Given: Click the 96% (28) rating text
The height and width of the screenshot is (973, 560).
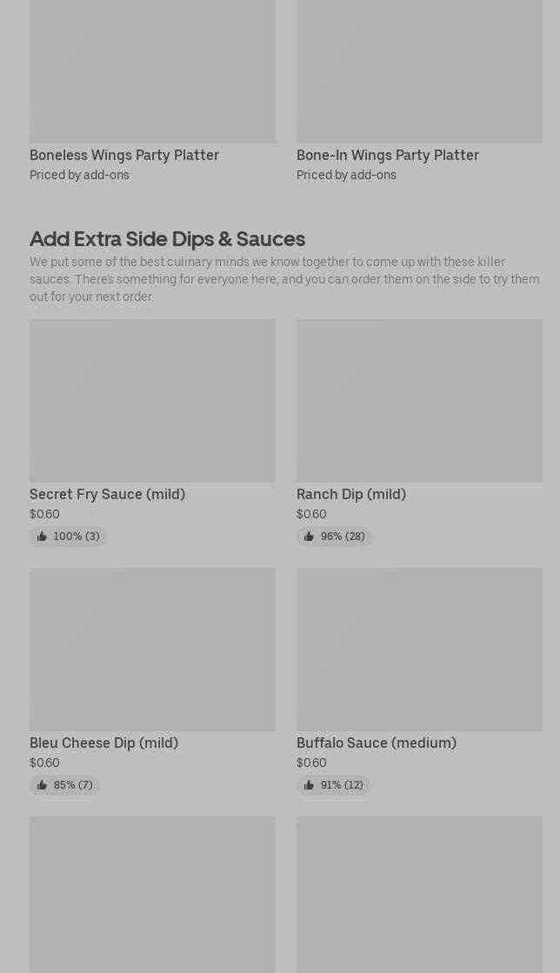Looking at the screenshot, I should point(343,536).
